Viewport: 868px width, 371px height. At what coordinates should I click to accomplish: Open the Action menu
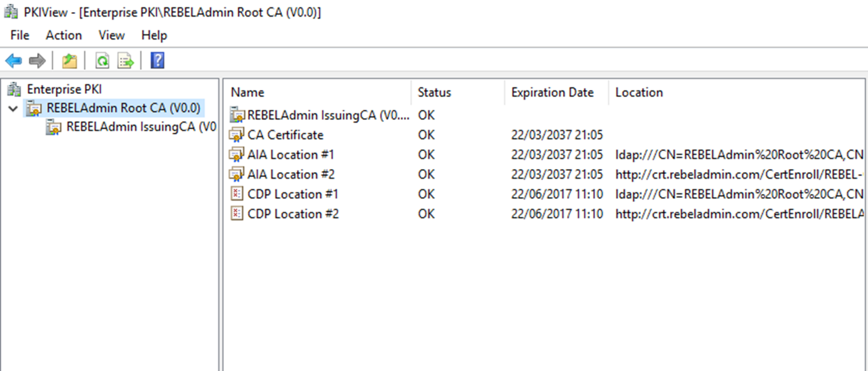tap(64, 35)
